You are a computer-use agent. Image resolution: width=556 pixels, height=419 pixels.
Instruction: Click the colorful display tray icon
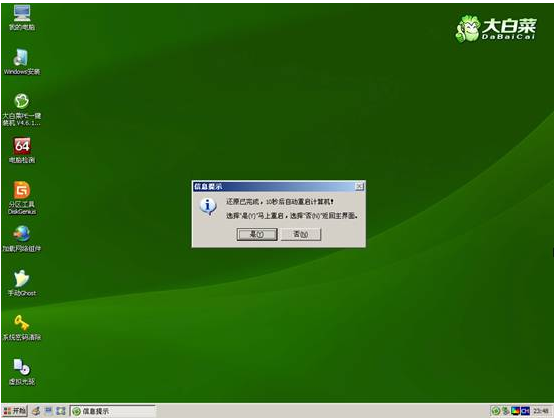click(516, 411)
